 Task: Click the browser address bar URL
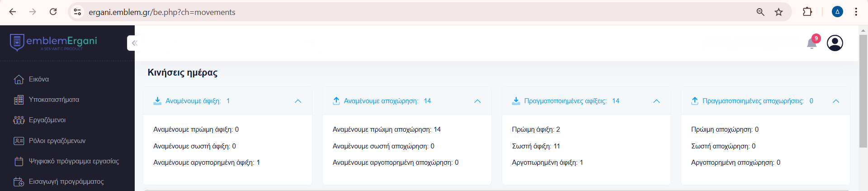pos(162,12)
